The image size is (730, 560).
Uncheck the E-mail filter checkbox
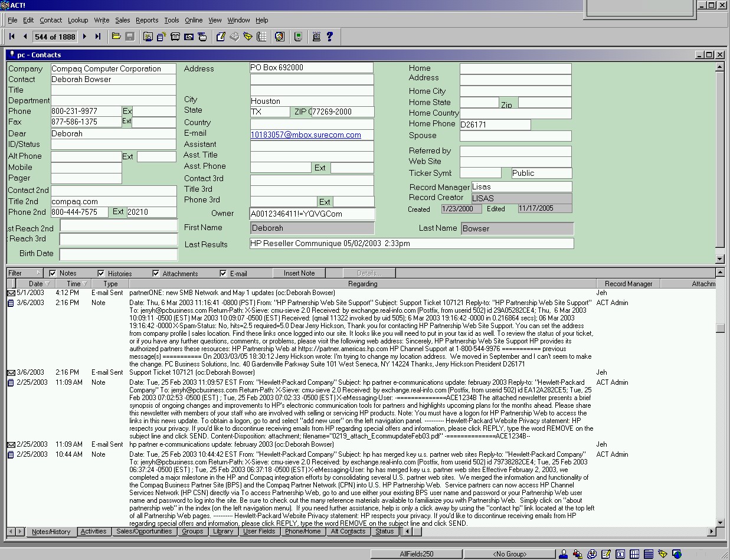[223, 273]
